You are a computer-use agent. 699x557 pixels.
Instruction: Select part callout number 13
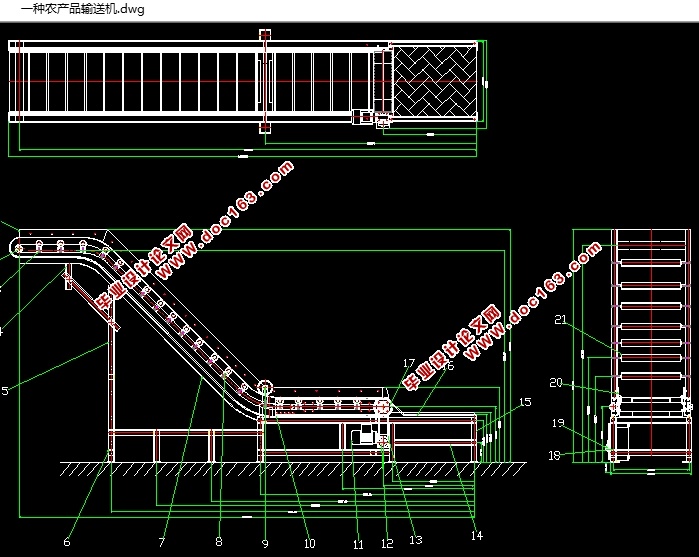tap(416, 540)
